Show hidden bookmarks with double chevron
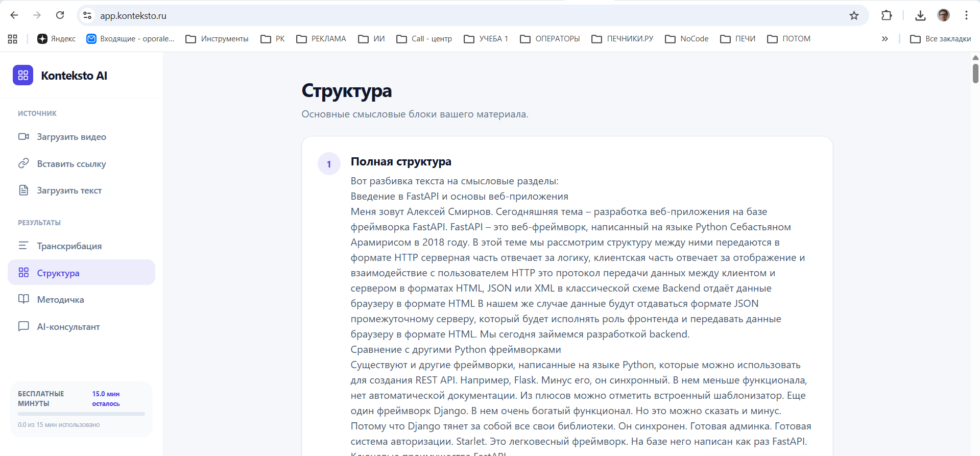 tap(885, 39)
